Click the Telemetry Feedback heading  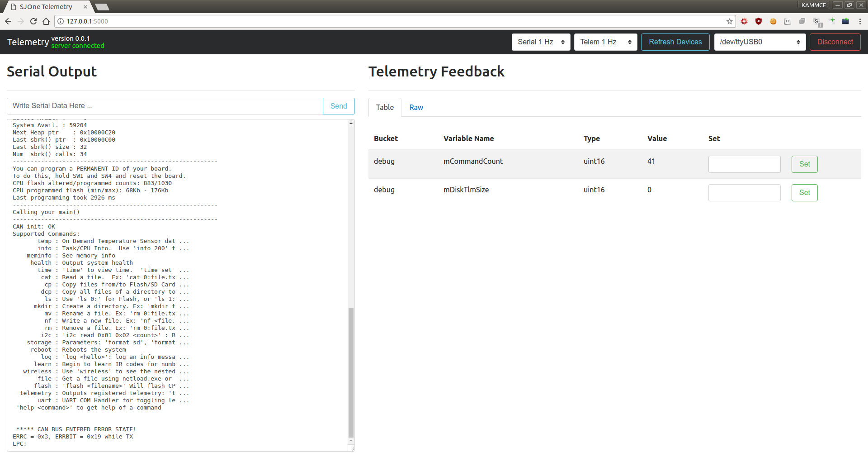click(x=436, y=71)
